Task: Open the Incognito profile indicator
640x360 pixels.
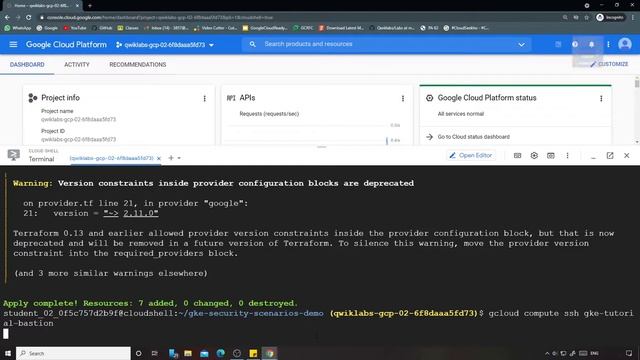Action: click(610, 18)
